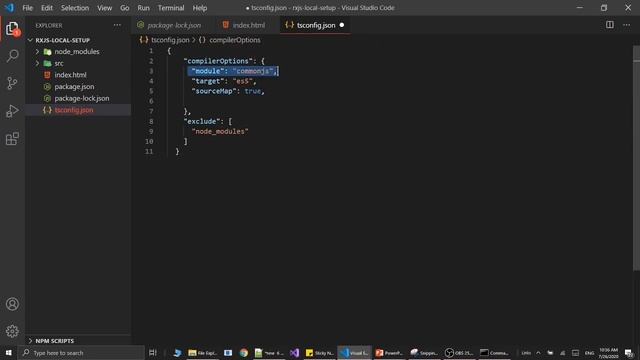Open the Edit menu
Screen dimensions: 640x360
tap(47, 8)
